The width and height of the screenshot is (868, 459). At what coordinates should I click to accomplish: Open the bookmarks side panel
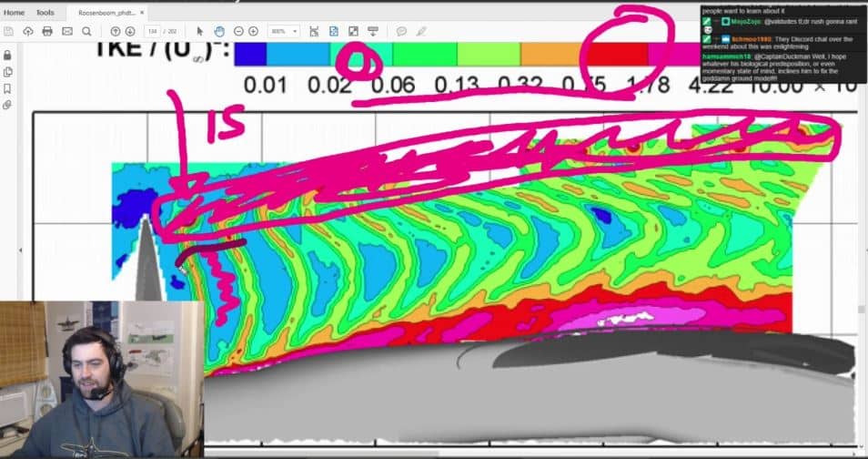8,88
